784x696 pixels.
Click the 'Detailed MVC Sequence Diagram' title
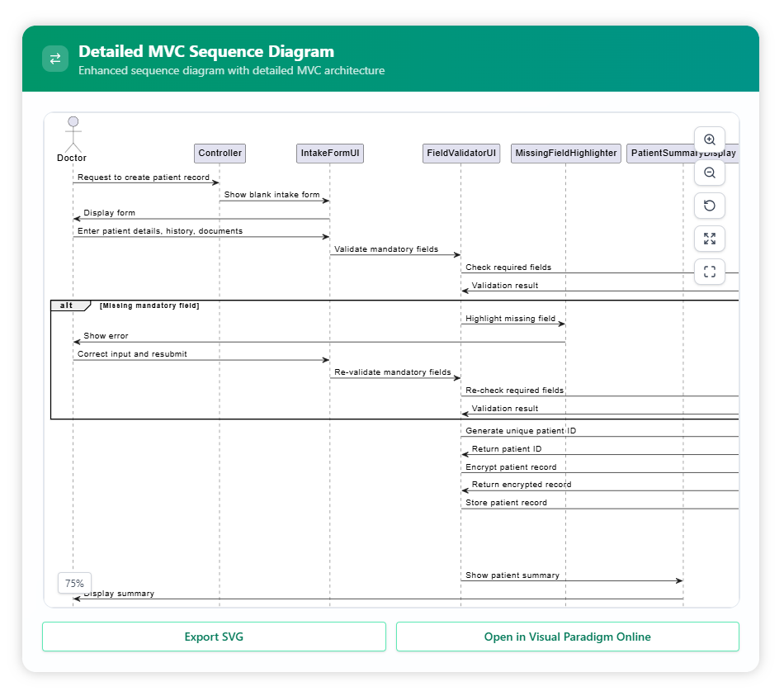(x=206, y=52)
